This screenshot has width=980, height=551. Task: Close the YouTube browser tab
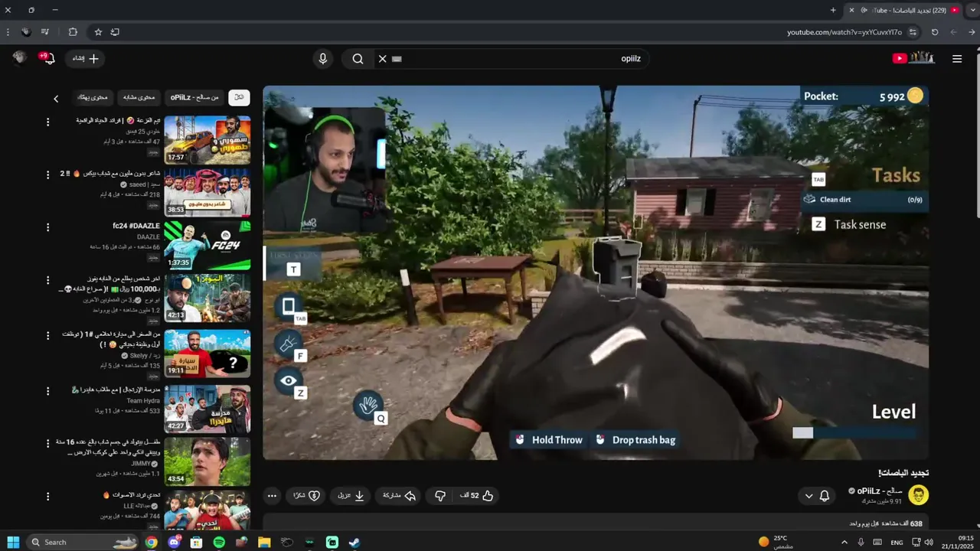coord(851,10)
